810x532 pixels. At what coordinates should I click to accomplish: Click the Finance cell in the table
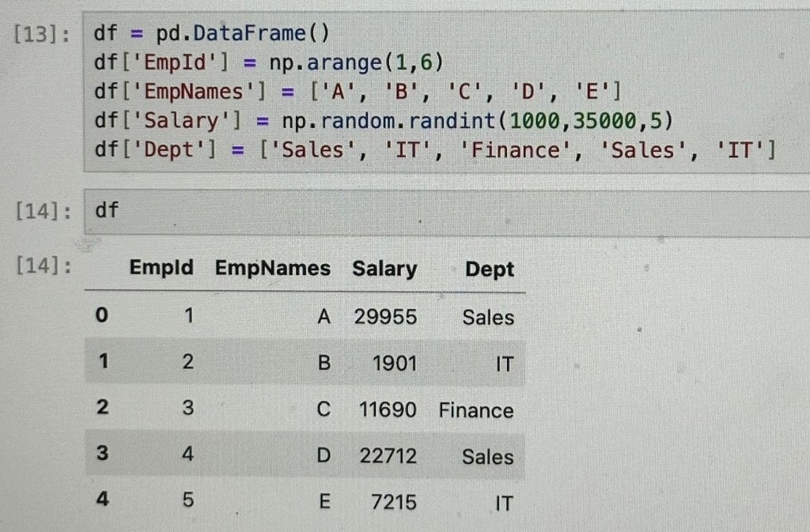pos(475,410)
